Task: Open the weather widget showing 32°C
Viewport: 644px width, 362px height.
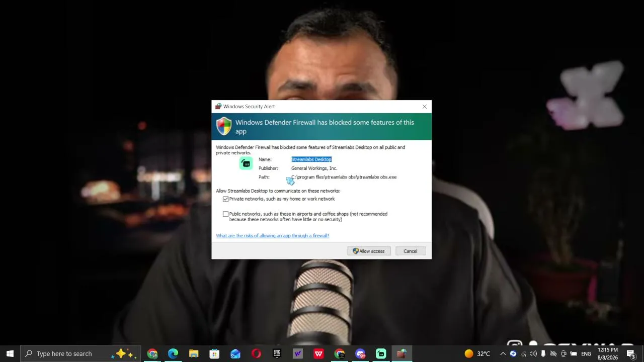Action: click(477, 353)
